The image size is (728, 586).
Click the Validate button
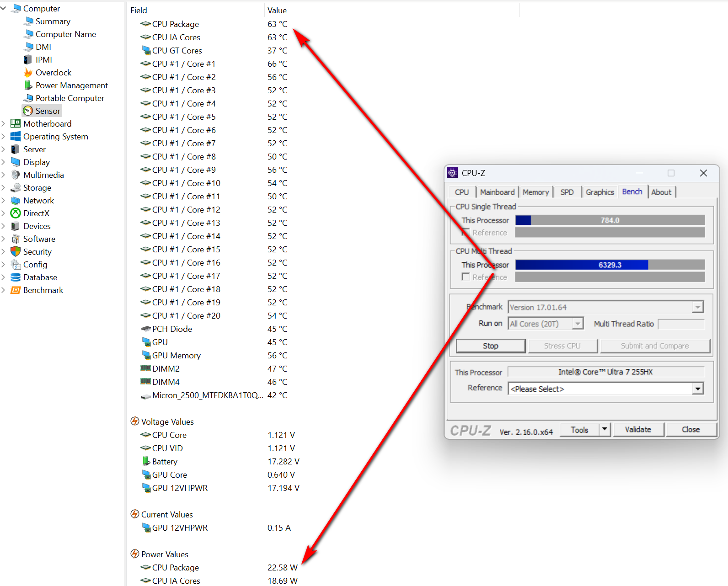pos(638,429)
